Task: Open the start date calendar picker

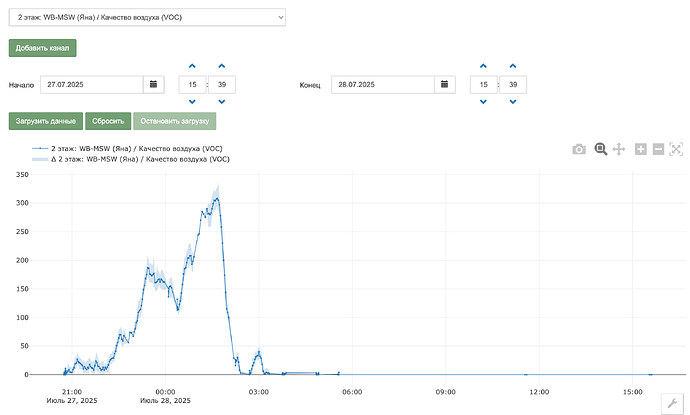Action: (x=154, y=84)
